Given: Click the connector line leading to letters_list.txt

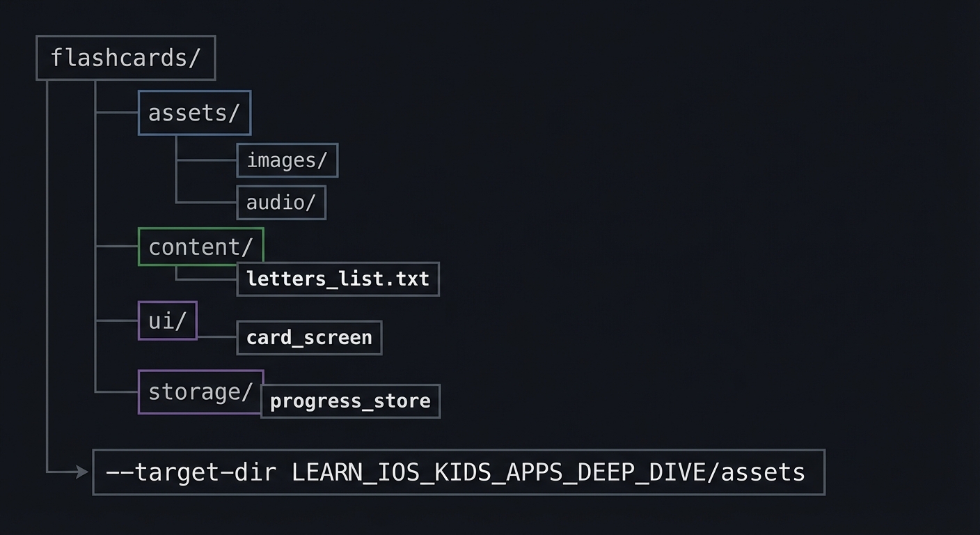Looking at the screenshot, I should click(x=207, y=279).
